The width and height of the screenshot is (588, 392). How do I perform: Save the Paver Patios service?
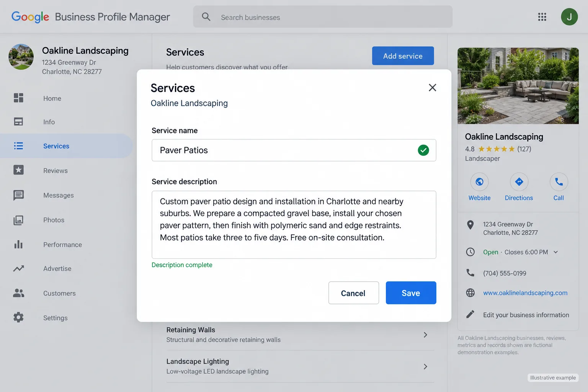pos(411,293)
